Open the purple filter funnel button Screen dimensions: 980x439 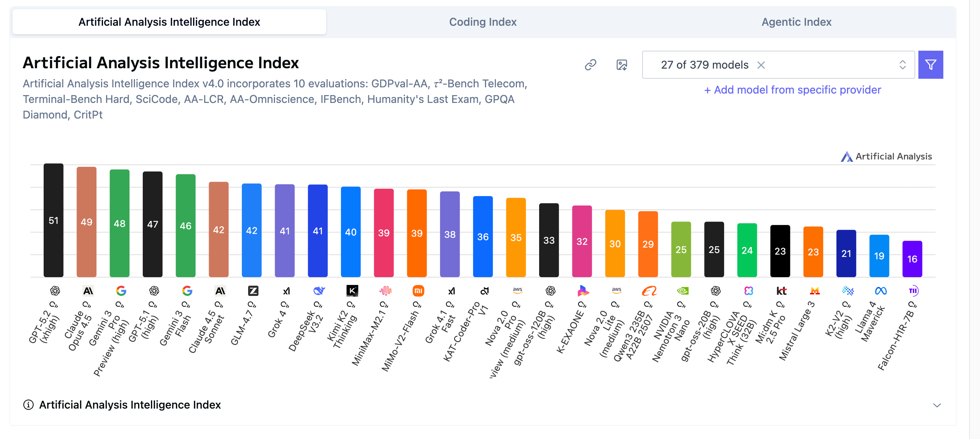[x=930, y=65]
